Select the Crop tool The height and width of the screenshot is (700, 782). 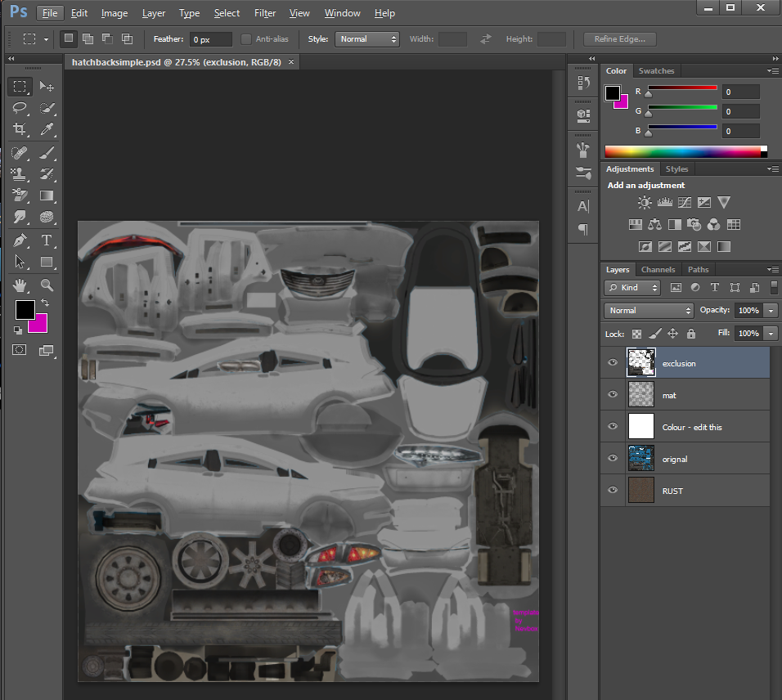click(20, 129)
